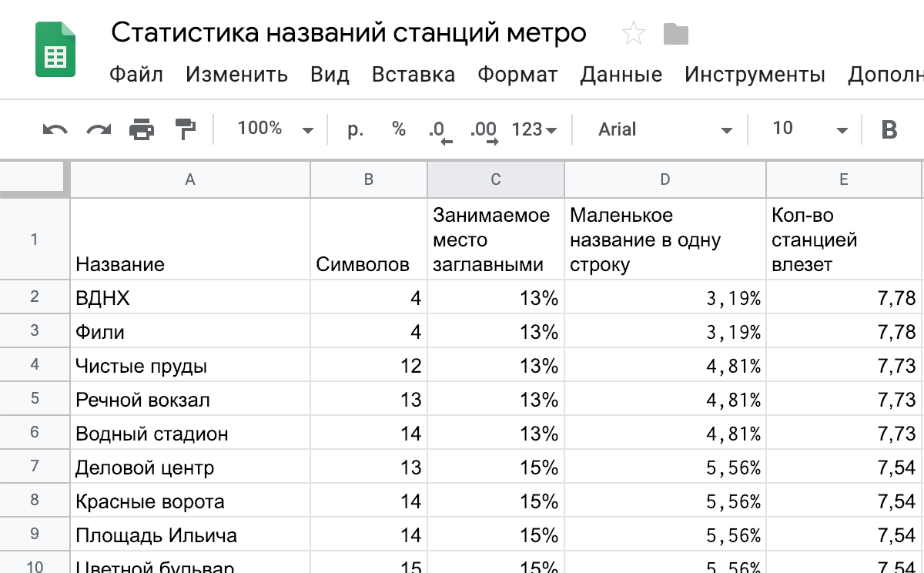Open the Файл menu

coord(136,75)
